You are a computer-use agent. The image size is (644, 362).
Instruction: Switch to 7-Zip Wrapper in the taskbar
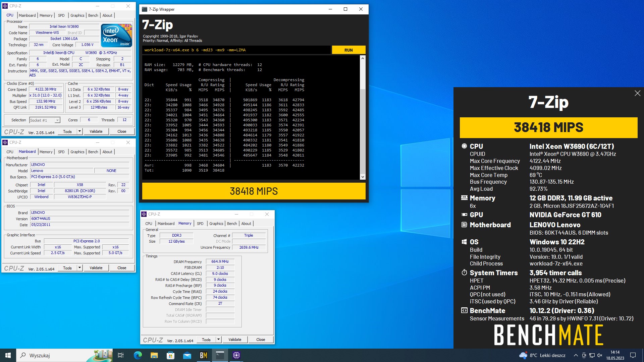click(220, 355)
